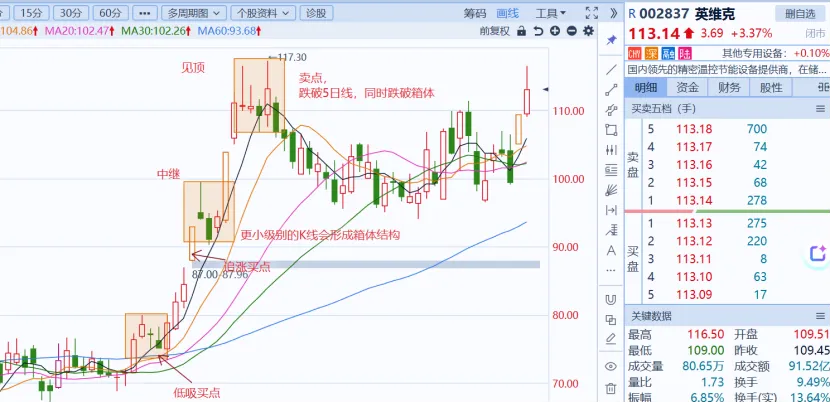
Task: Click the MA60 indicator label
Action: [229, 31]
